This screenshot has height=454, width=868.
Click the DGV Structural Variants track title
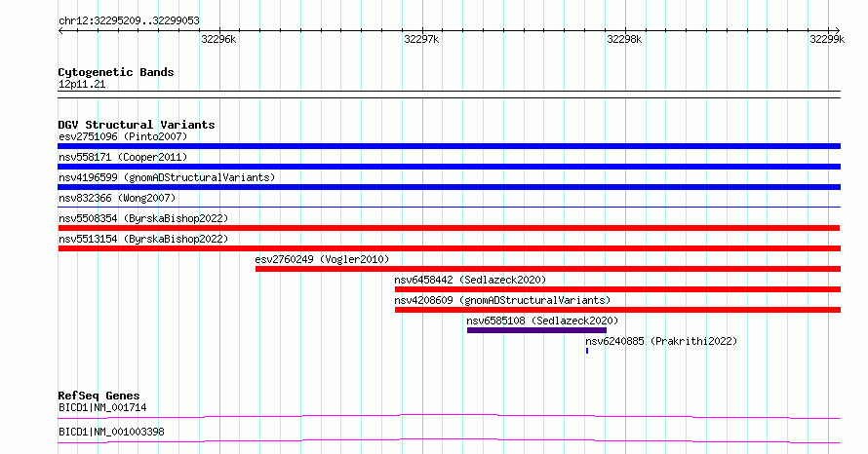pos(137,125)
